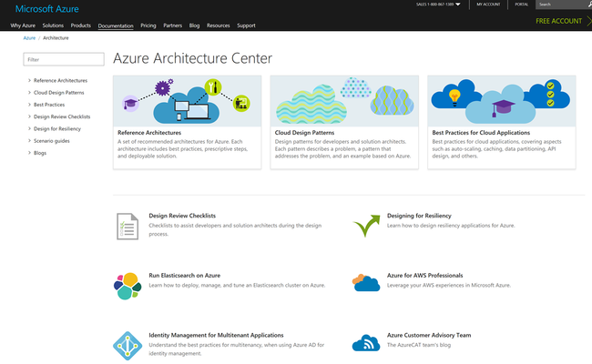
Task: Expand Design for Resiliency sidebar chevron
Action: [x=29, y=128]
